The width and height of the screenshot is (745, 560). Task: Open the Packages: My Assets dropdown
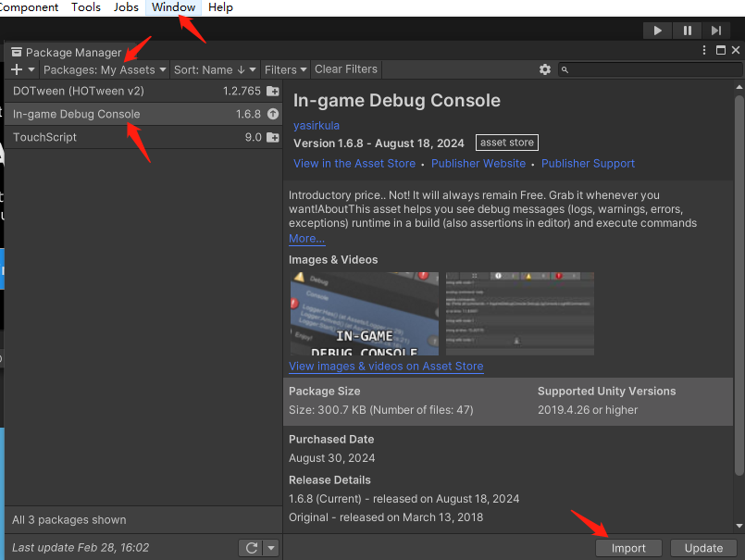pyautogui.click(x=105, y=69)
